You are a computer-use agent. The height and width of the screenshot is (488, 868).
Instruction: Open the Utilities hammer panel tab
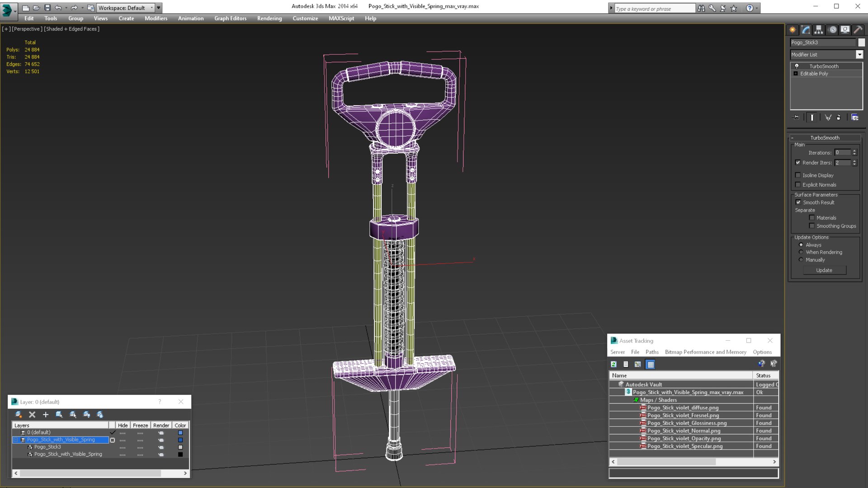pos(858,30)
